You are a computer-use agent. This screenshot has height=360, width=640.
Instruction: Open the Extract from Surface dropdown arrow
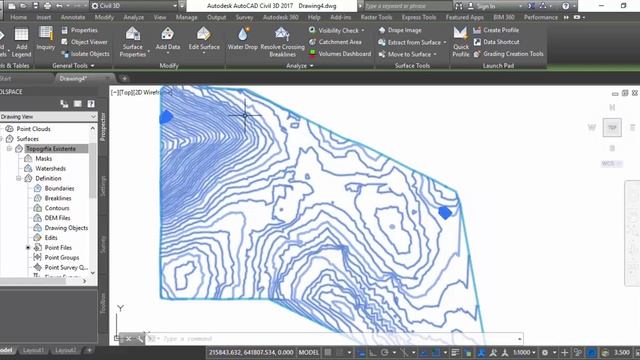(x=444, y=42)
